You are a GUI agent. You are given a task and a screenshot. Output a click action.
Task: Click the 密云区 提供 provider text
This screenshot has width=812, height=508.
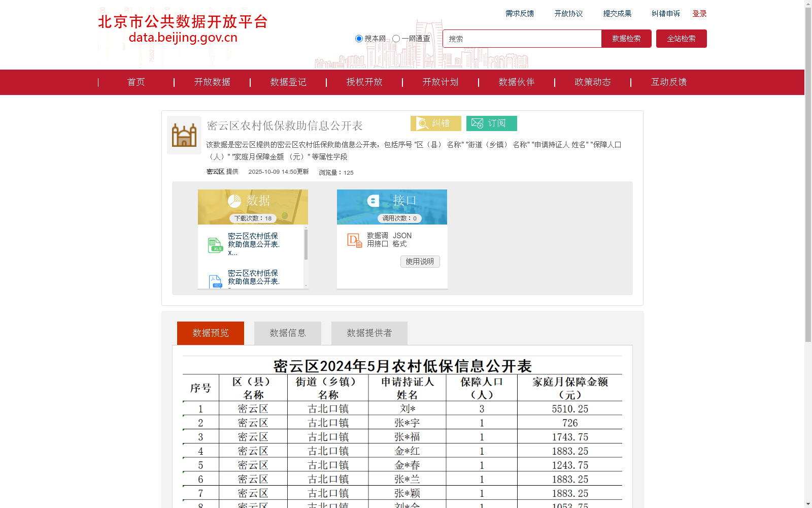point(222,172)
